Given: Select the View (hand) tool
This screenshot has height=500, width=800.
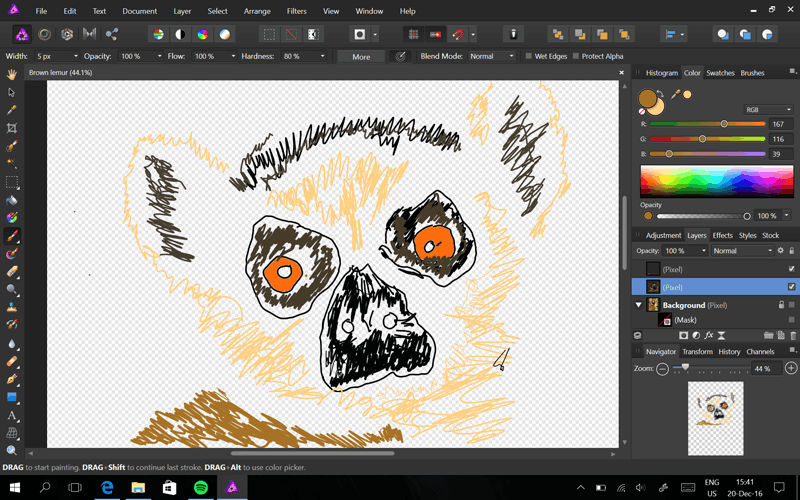Looking at the screenshot, I should click(x=12, y=74).
